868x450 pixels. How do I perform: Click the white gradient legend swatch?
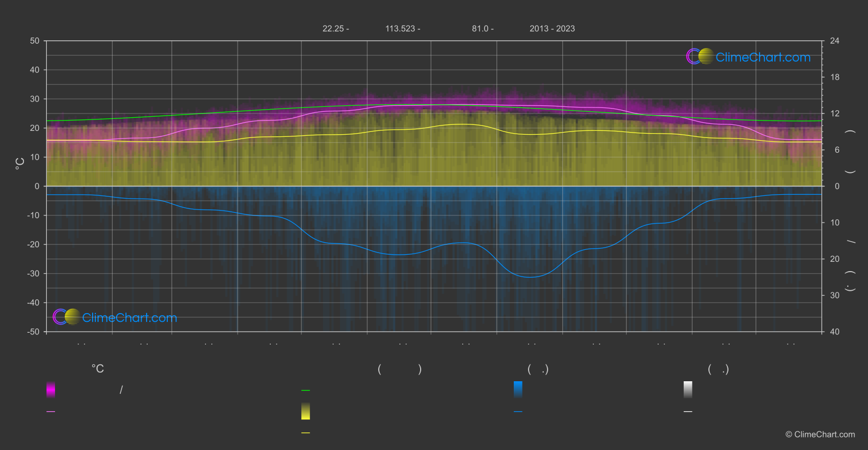pos(688,389)
